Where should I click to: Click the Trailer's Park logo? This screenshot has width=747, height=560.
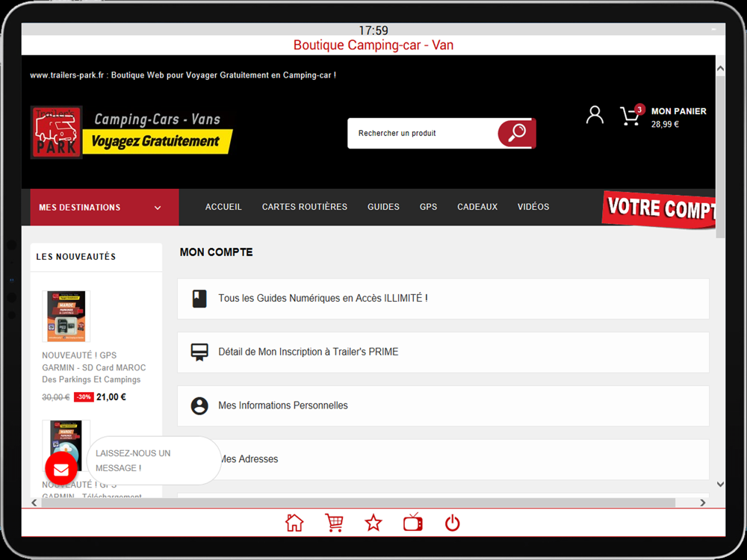[57, 132]
